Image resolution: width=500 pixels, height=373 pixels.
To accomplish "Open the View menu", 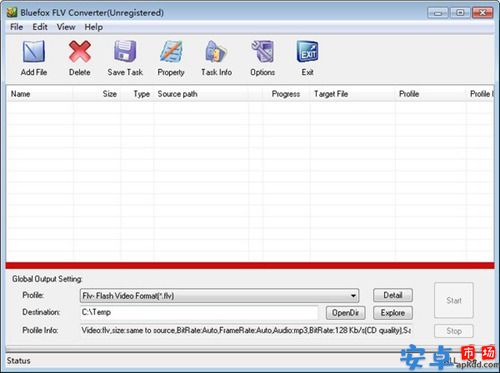I will tap(66, 27).
